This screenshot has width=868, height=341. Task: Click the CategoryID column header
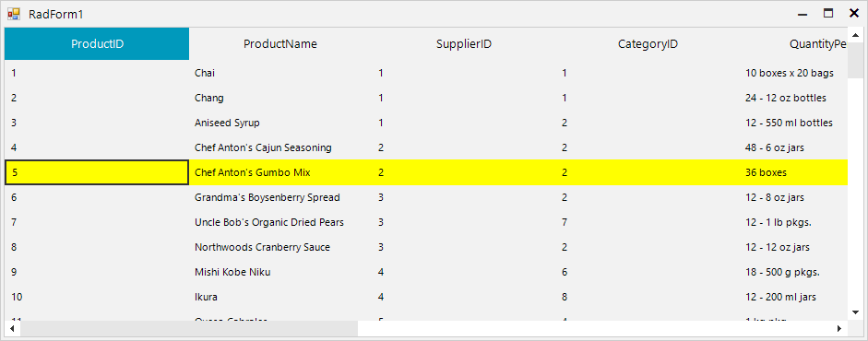click(x=648, y=43)
